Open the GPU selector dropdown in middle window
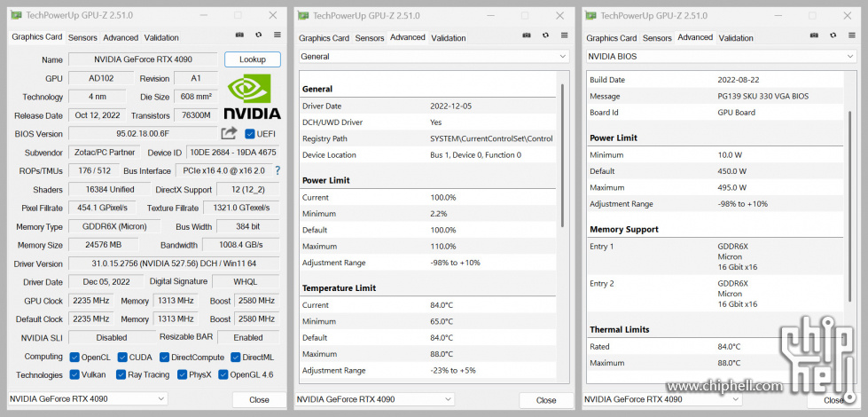The image size is (868, 417). click(x=375, y=399)
